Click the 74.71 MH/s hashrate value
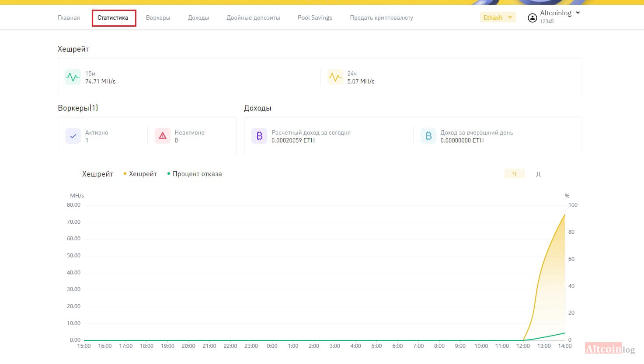644x364 pixels. pos(101,82)
